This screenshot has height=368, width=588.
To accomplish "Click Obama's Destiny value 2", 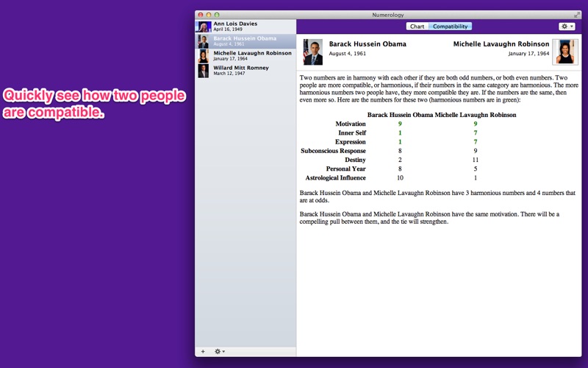I will 400,160.
